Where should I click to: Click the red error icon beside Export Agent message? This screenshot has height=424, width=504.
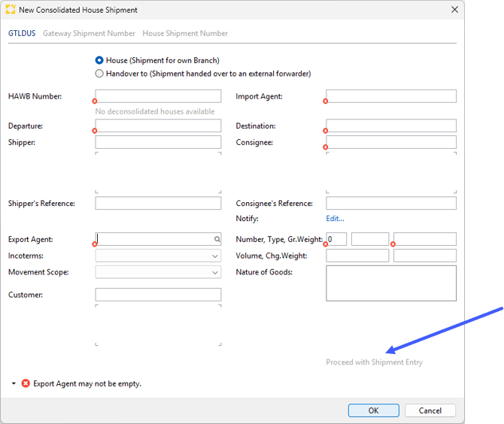click(x=26, y=383)
